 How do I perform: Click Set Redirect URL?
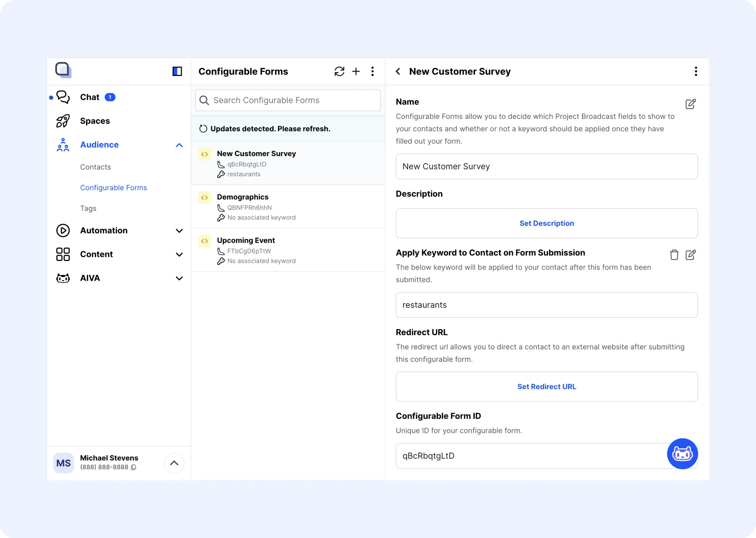click(547, 386)
